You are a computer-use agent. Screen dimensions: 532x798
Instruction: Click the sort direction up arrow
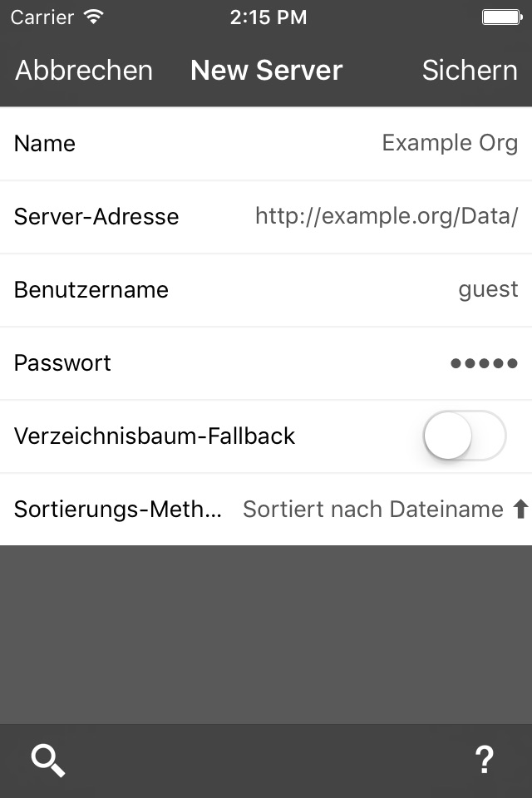point(520,510)
